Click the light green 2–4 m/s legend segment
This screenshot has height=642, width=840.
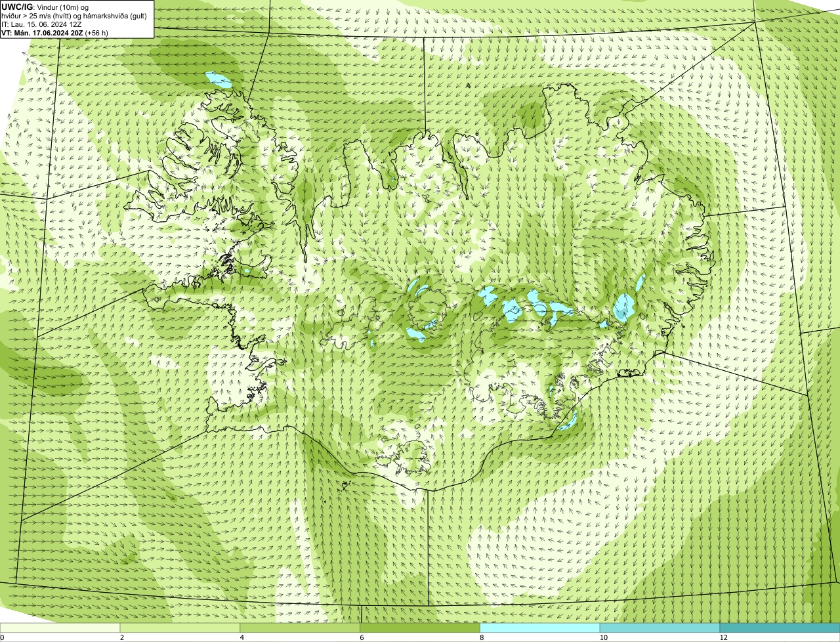180,628
